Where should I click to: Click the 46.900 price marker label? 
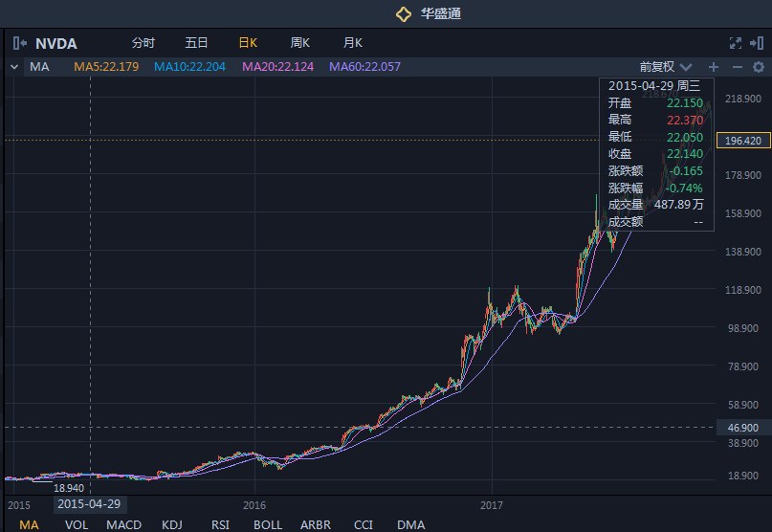point(743,428)
